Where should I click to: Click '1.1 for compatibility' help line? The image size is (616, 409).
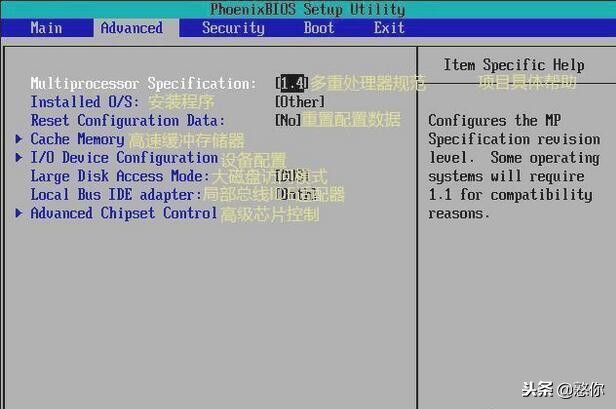tap(510, 194)
